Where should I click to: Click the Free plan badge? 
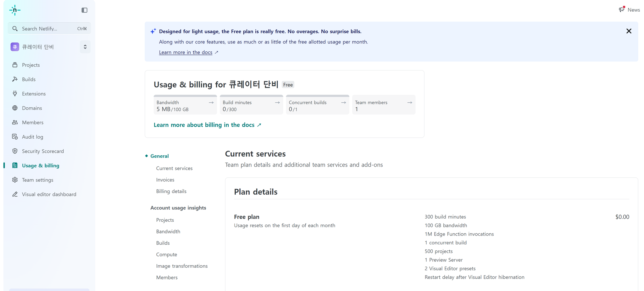pyautogui.click(x=288, y=85)
